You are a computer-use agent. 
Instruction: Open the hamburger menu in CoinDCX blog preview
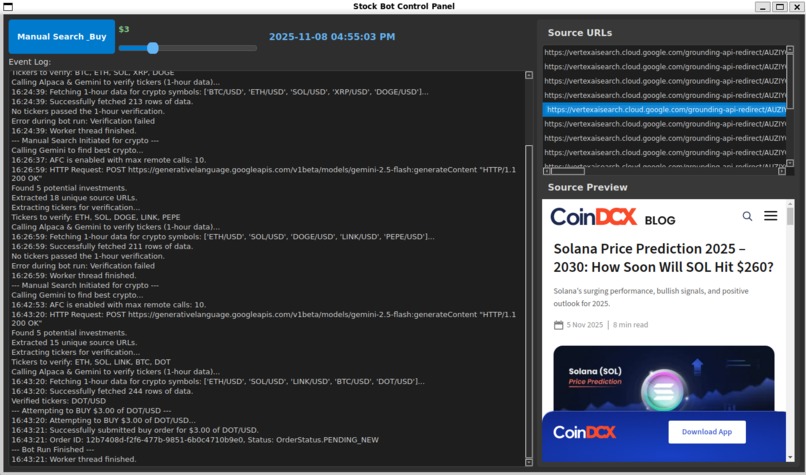771,216
